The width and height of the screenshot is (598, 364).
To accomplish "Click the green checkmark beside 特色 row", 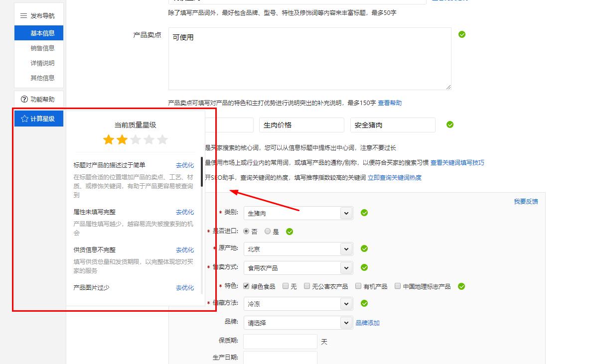I will 461,286.
